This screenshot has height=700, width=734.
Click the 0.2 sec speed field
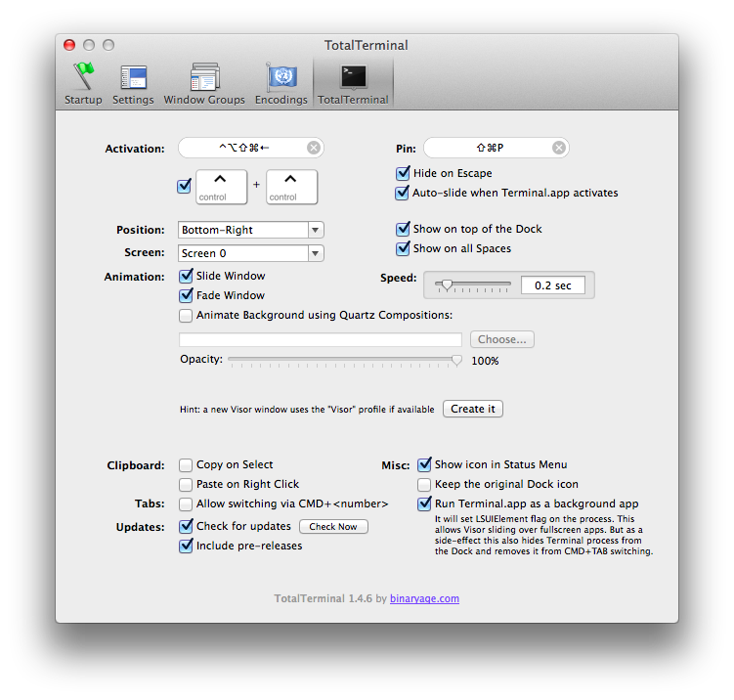pos(553,285)
